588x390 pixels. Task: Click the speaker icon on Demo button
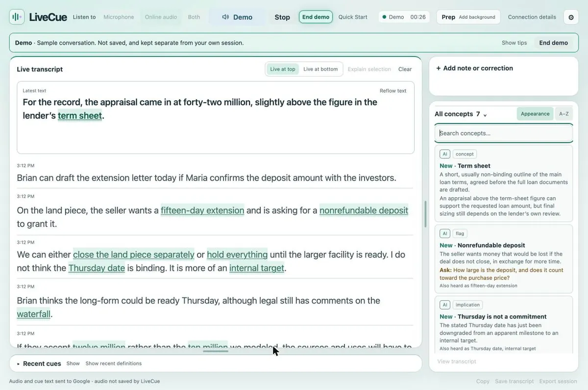225,17
